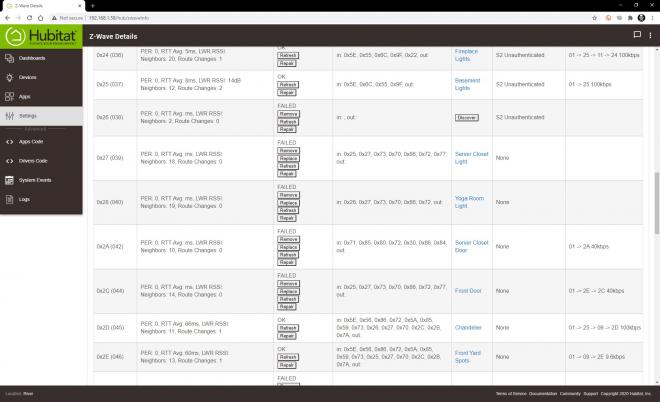Screen dimensions: 660x402
Task: Go to browser home page icon
Action: pos(40,18)
